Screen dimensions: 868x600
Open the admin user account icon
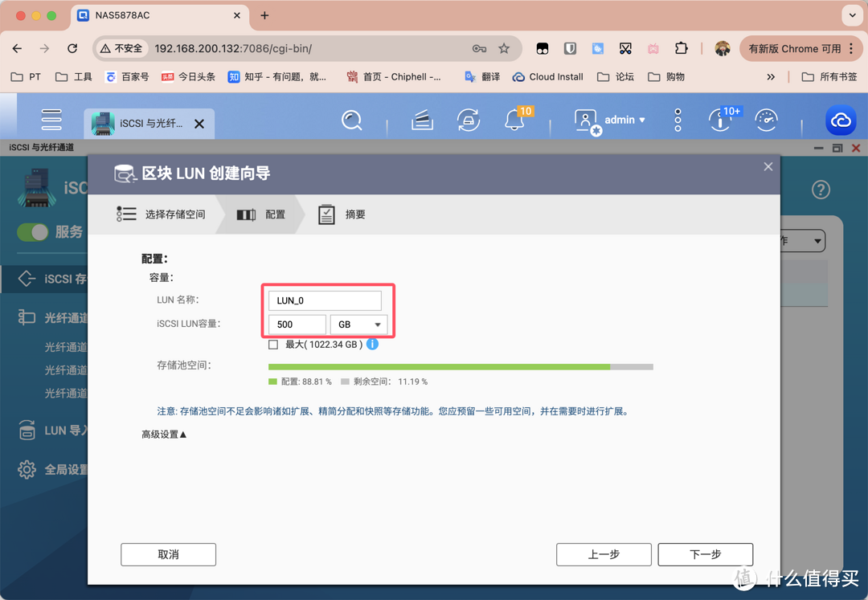[586, 120]
